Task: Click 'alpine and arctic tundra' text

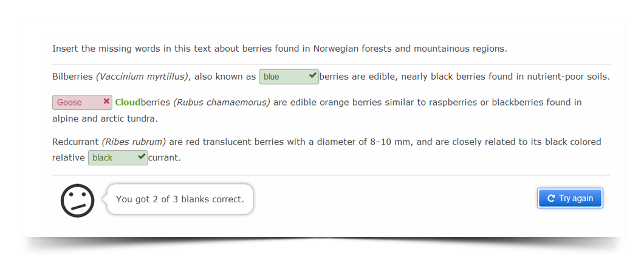Action: 104,119
